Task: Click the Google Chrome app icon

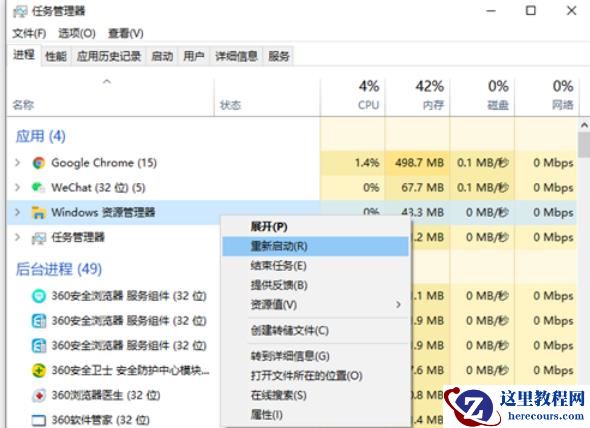Action: click(39, 163)
